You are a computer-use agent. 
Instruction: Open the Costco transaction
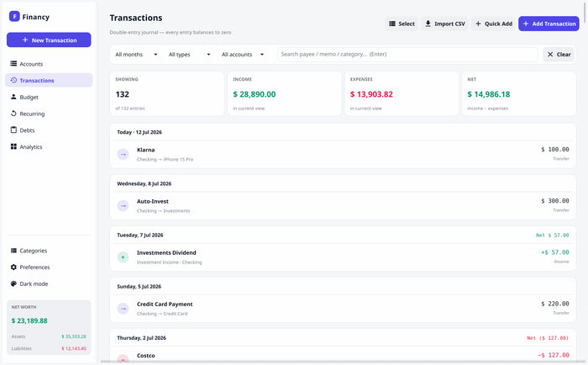pos(343,356)
